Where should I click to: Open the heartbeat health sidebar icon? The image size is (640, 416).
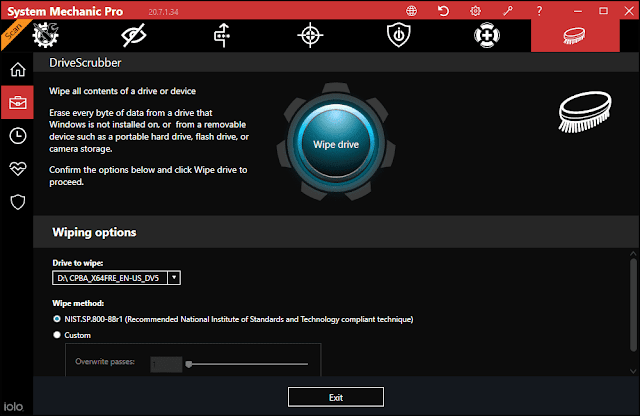pyautogui.click(x=18, y=169)
